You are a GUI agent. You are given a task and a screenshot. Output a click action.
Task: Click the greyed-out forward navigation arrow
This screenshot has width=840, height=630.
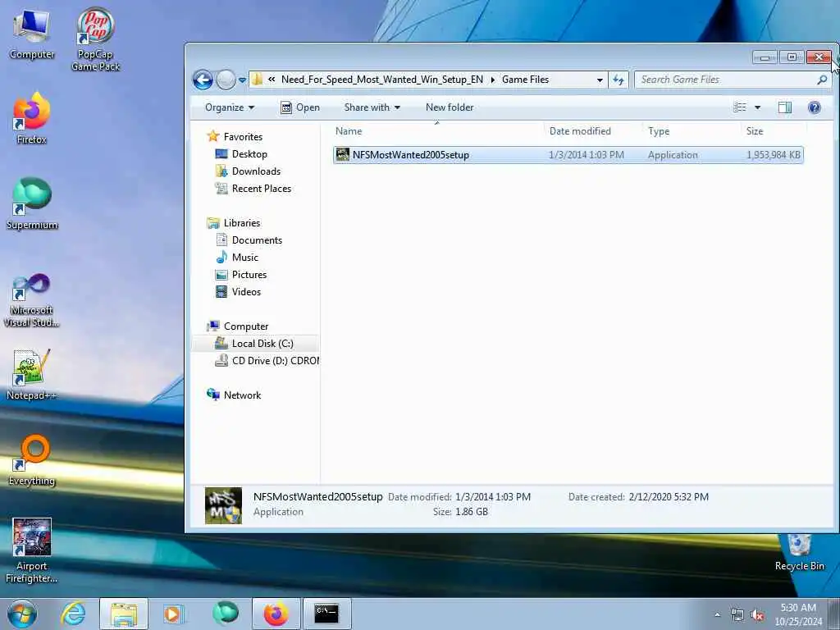[226, 80]
